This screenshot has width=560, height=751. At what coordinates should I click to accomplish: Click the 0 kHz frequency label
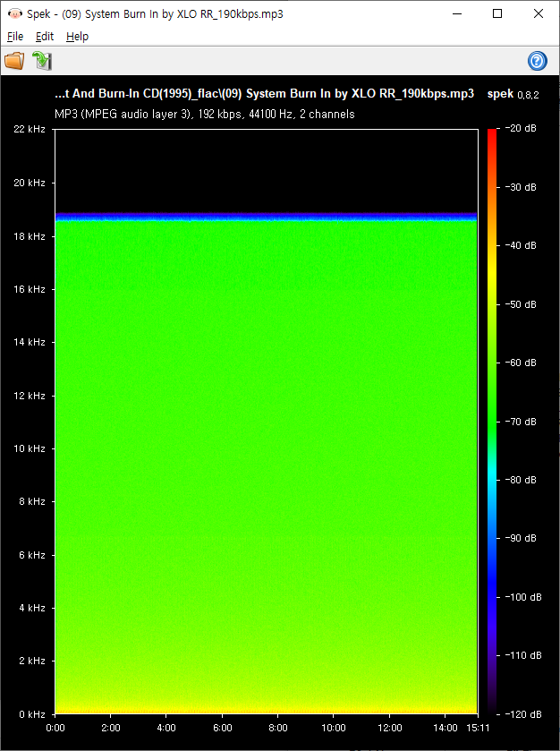click(32, 714)
